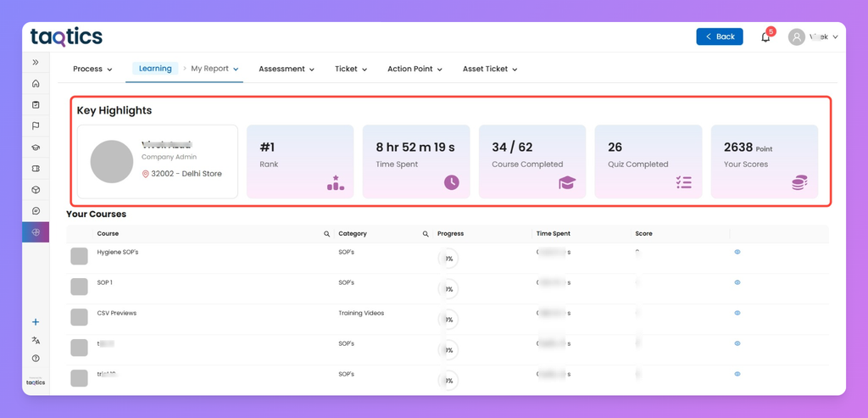Open the user account dropdown chevron

(x=835, y=37)
